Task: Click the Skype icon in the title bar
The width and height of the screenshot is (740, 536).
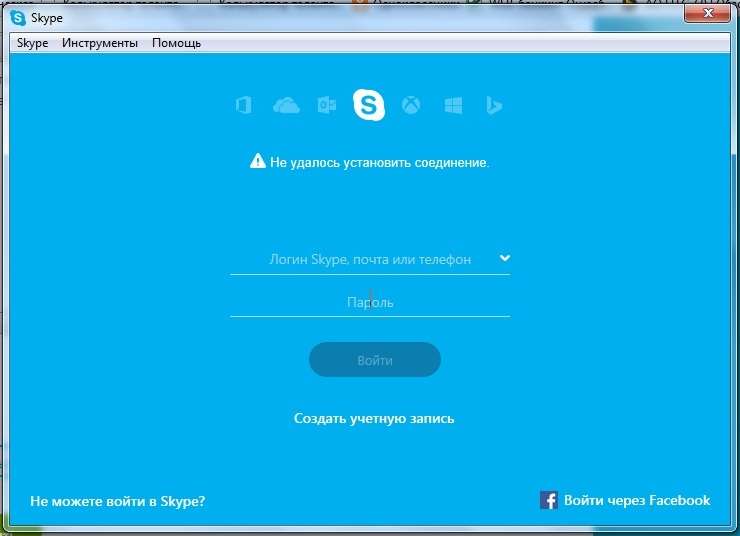Action: click(18, 18)
